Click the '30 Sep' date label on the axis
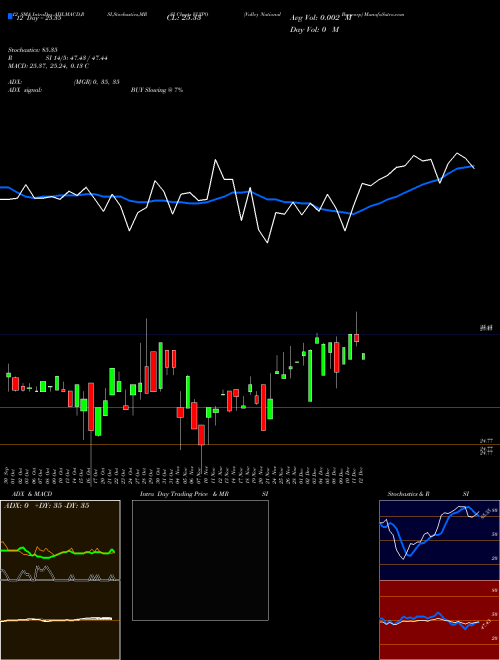 8,474
